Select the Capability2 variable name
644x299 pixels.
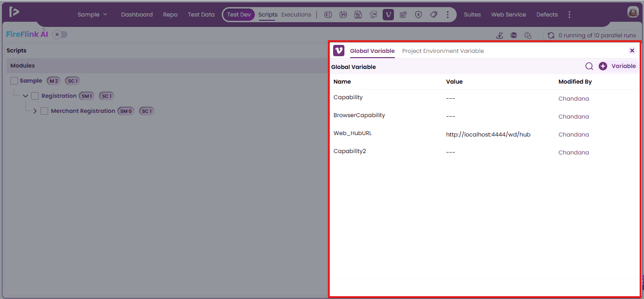coord(350,151)
